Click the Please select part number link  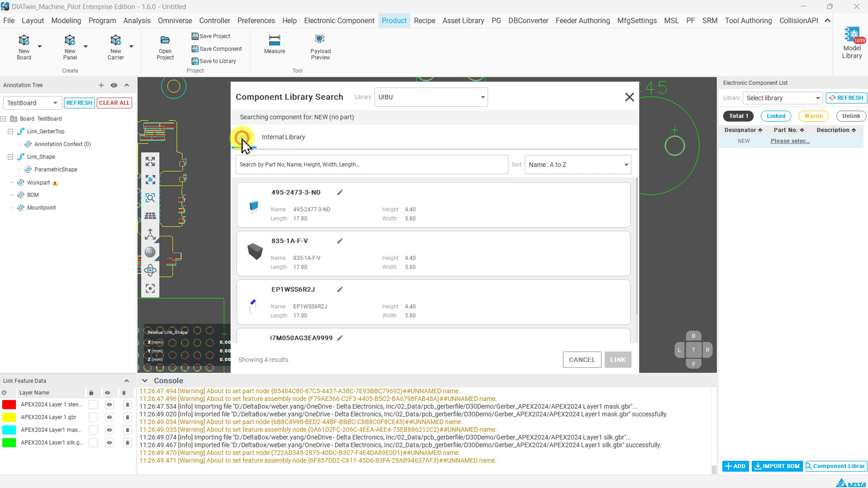coord(790,141)
